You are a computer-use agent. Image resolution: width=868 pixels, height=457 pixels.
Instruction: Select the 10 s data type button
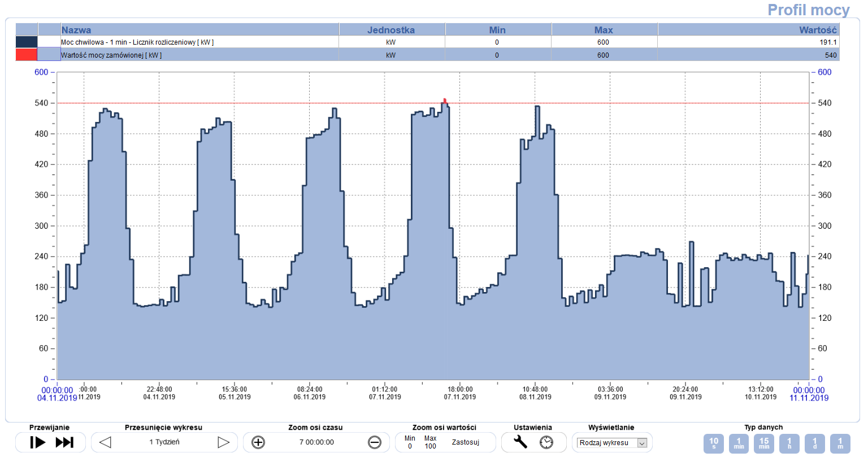(x=714, y=443)
